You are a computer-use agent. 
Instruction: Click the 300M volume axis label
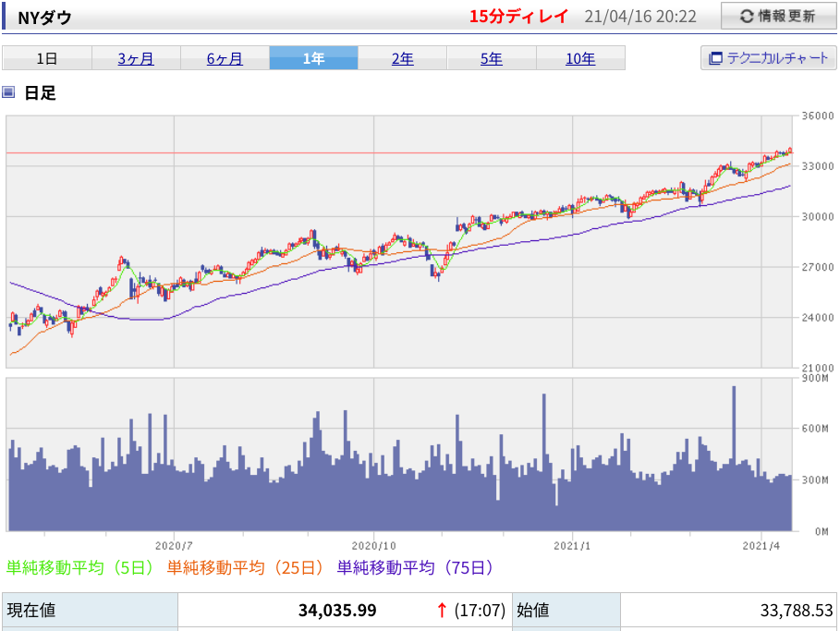[x=815, y=479]
